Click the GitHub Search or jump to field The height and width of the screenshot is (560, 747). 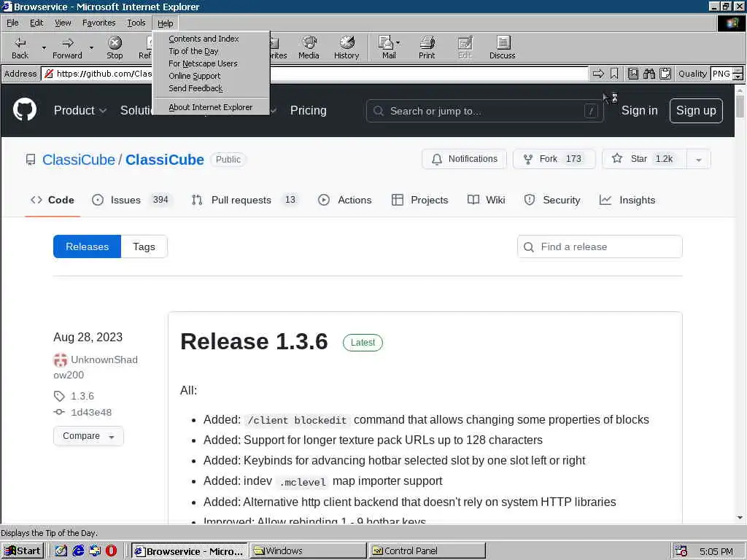point(484,111)
